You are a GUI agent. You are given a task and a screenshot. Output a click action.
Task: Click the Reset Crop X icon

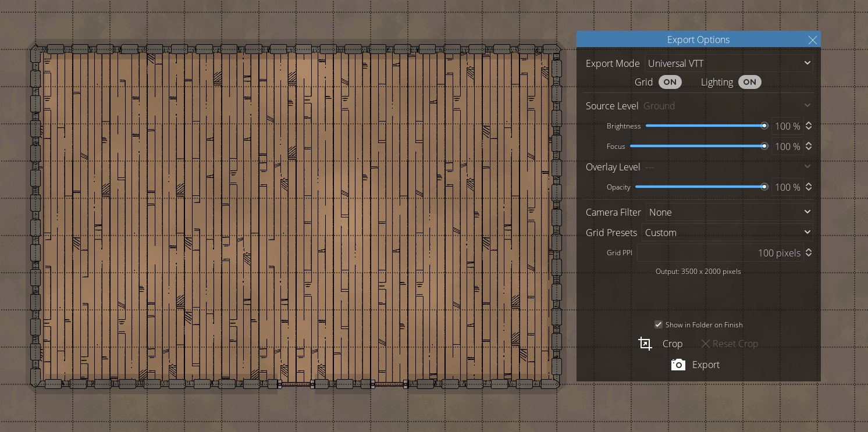tap(706, 344)
